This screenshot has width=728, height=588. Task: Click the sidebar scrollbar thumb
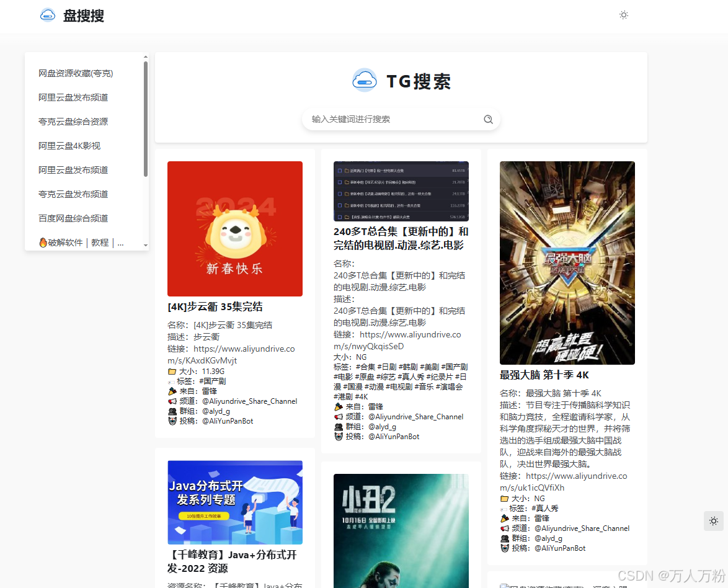coord(145,119)
